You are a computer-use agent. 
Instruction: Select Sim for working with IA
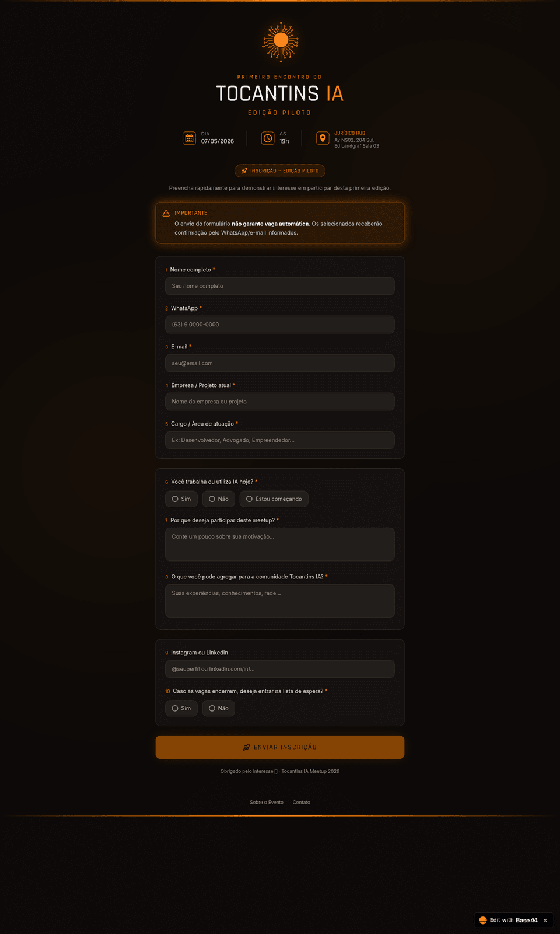[181, 499]
